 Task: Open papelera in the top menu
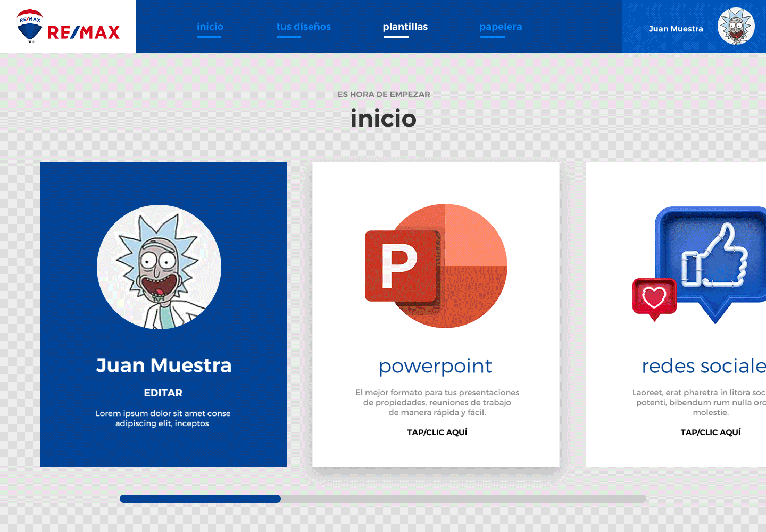coord(501,27)
